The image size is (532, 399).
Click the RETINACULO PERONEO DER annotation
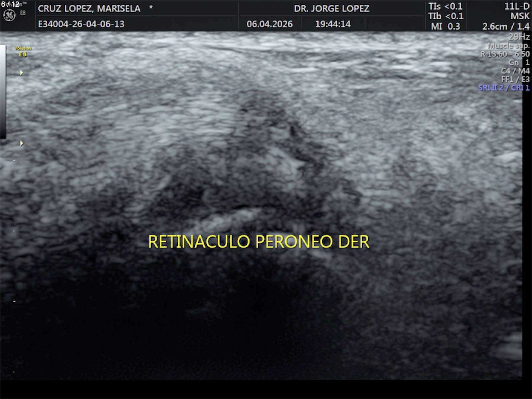pos(259,242)
